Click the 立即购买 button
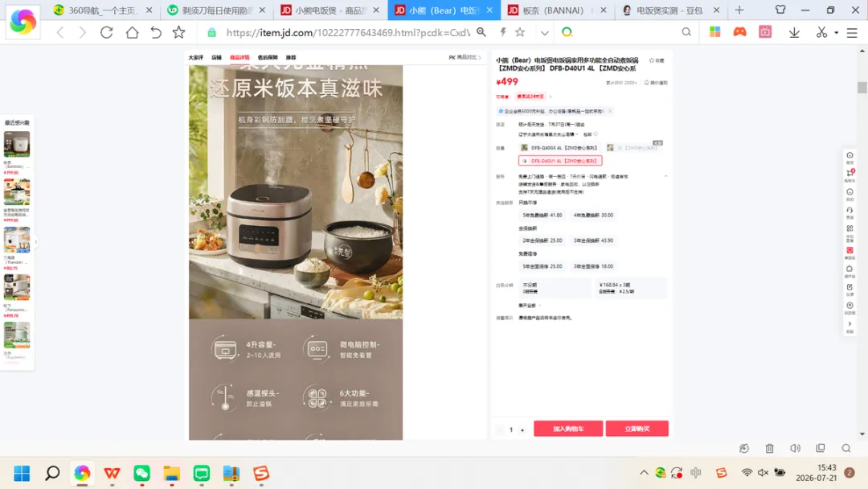The width and height of the screenshot is (868, 489). pyautogui.click(x=637, y=429)
